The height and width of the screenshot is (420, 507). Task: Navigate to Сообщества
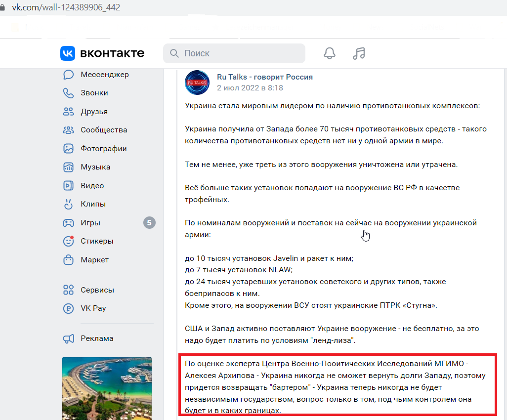104,130
